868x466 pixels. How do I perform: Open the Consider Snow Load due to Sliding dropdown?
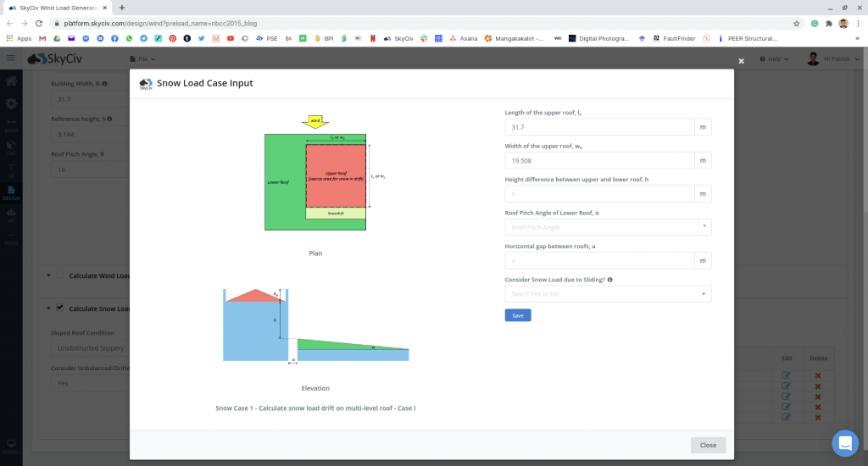tap(608, 294)
